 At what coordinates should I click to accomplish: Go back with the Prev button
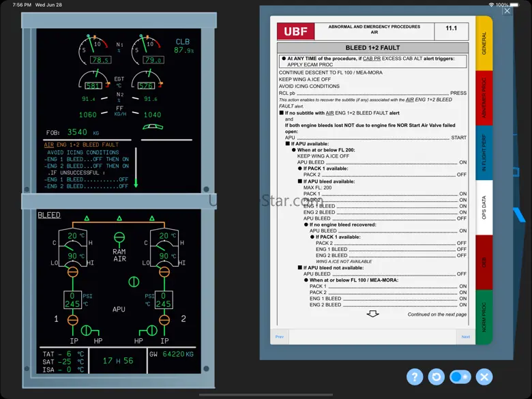[280, 336]
